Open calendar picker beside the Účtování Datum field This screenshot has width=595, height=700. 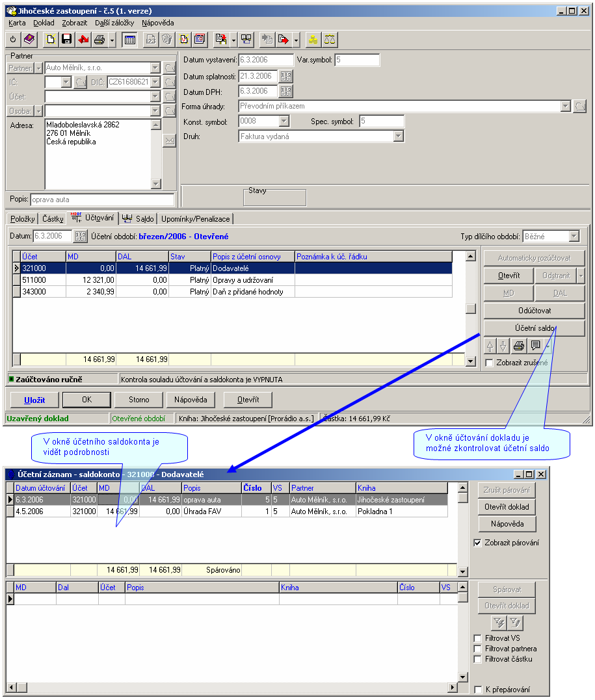[81, 236]
